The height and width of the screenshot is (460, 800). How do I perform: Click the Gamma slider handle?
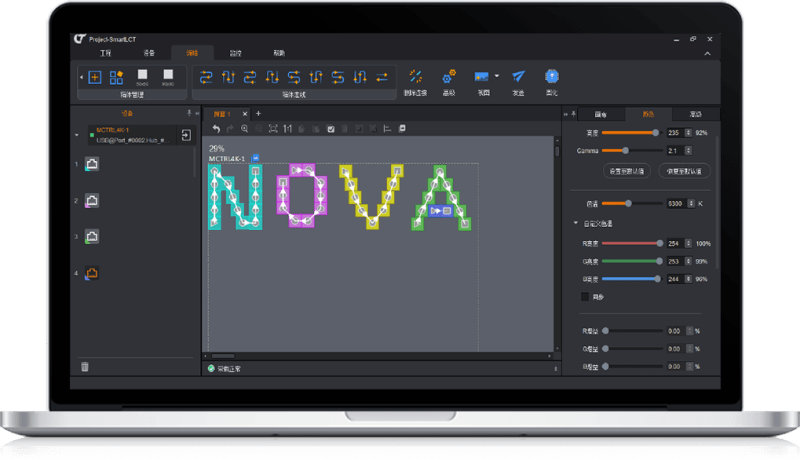tap(626, 150)
